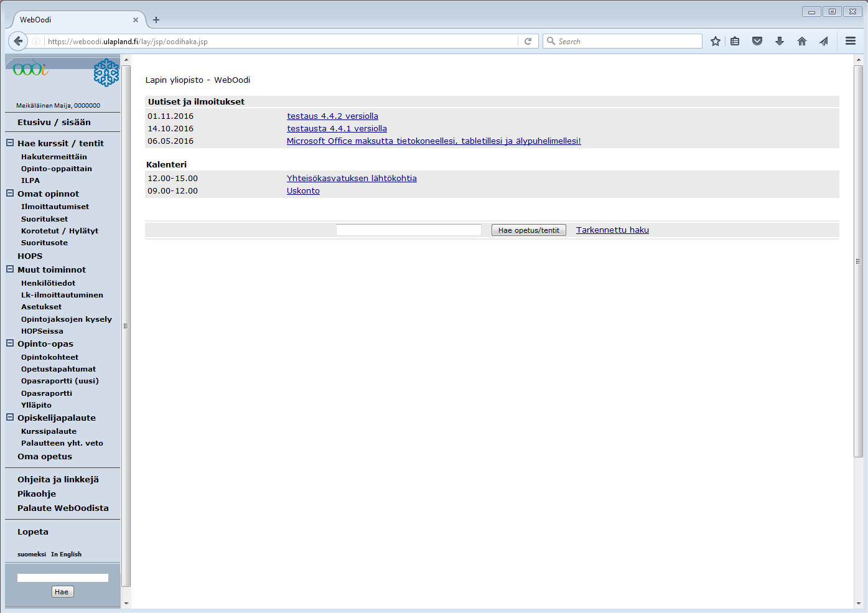Click the browser Search box

tap(622, 41)
